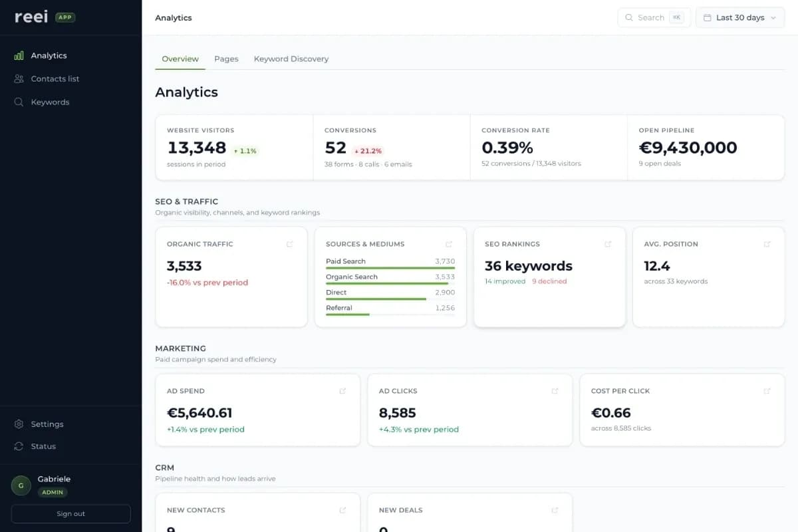
Task: Click the Settings gear icon
Action: point(19,424)
